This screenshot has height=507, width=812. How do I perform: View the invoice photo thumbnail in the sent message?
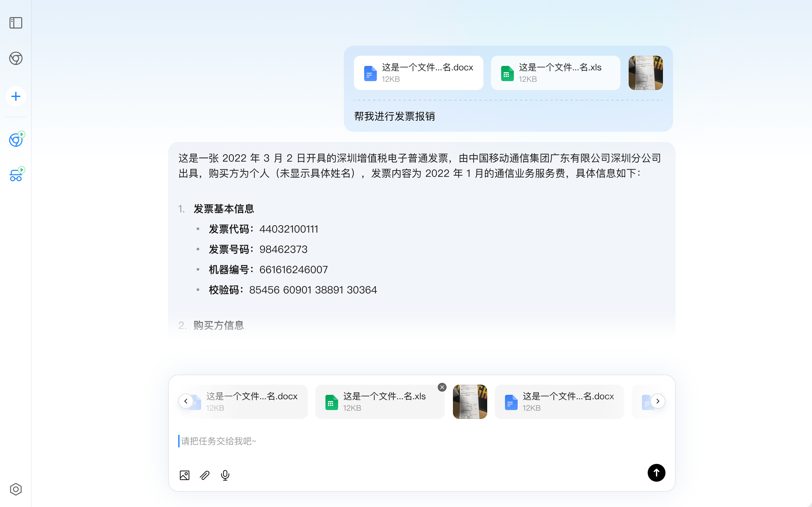(645, 73)
